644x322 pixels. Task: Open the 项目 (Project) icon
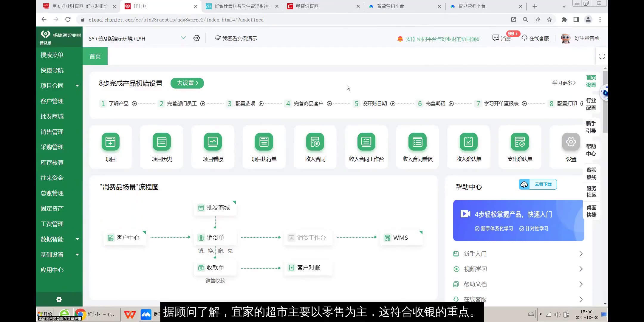pyautogui.click(x=110, y=146)
